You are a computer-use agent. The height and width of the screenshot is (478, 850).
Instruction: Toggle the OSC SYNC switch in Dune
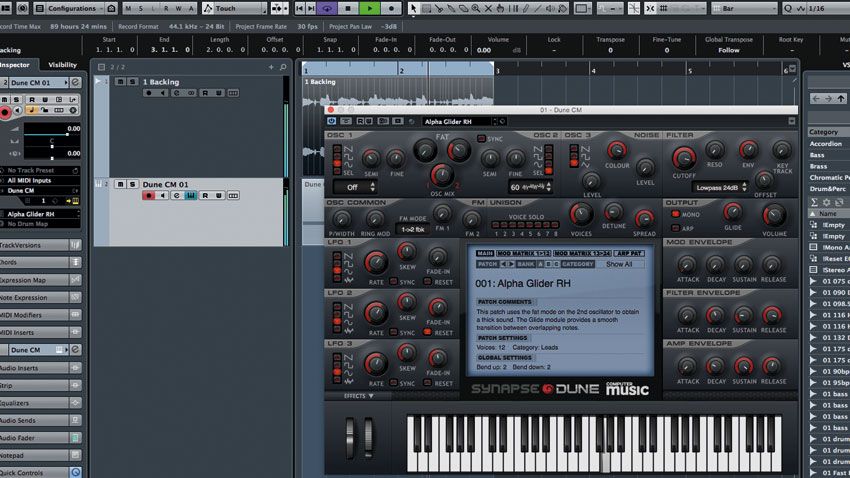[481, 138]
